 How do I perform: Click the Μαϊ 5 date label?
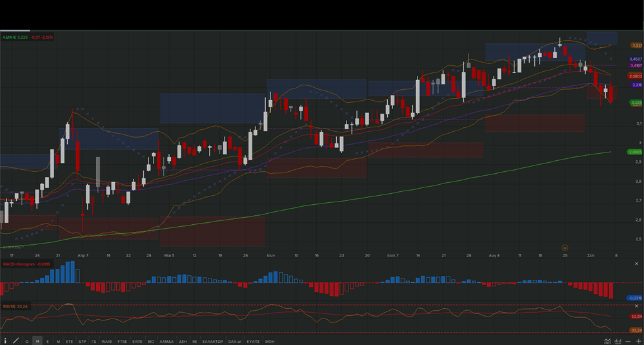click(169, 255)
